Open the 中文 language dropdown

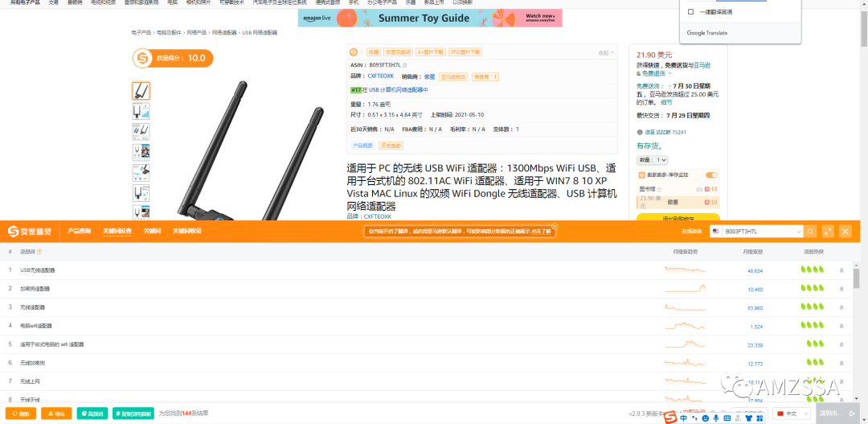click(792, 414)
